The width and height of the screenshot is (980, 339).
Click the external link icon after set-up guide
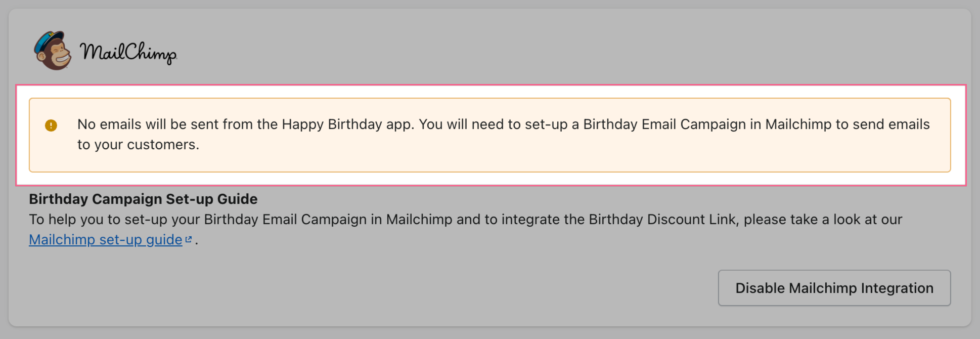point(189,240)
